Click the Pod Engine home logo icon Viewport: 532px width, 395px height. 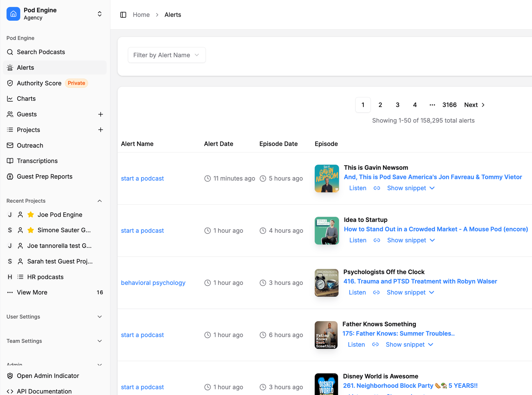13,14
